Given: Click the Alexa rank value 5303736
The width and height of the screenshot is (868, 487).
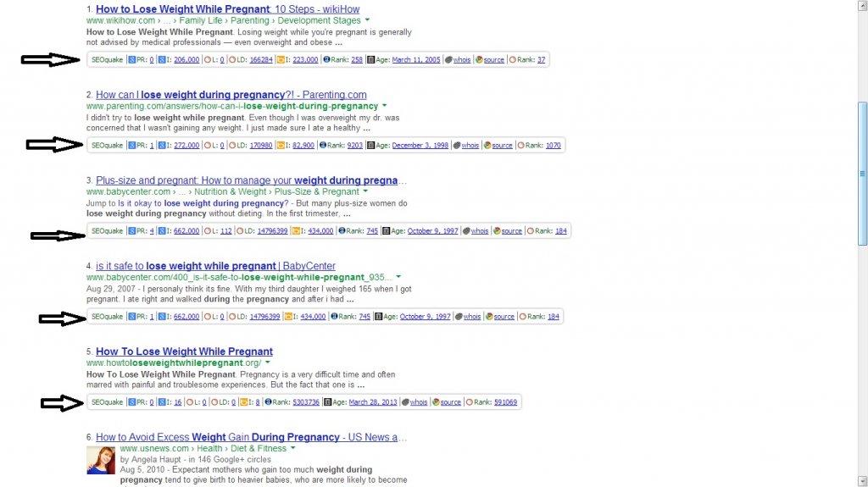Looking at the screenshot, I should pos(306,402).
